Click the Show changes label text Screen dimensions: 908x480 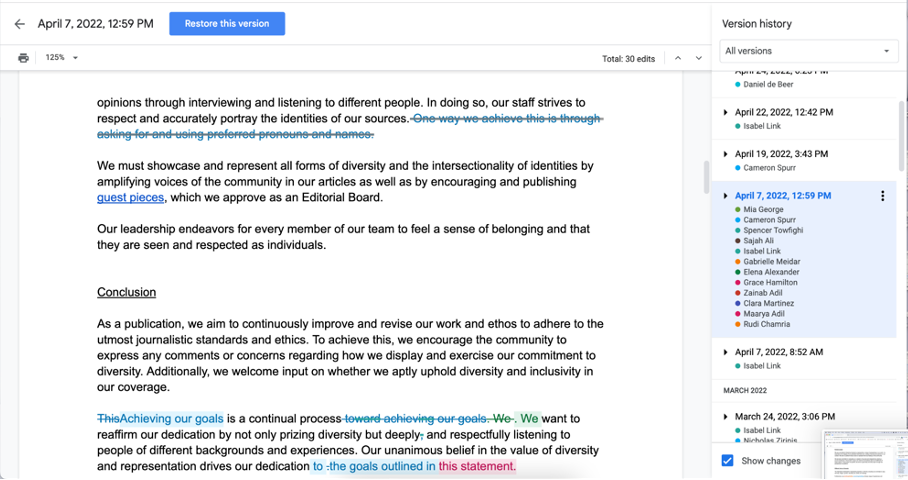(771, 461)
